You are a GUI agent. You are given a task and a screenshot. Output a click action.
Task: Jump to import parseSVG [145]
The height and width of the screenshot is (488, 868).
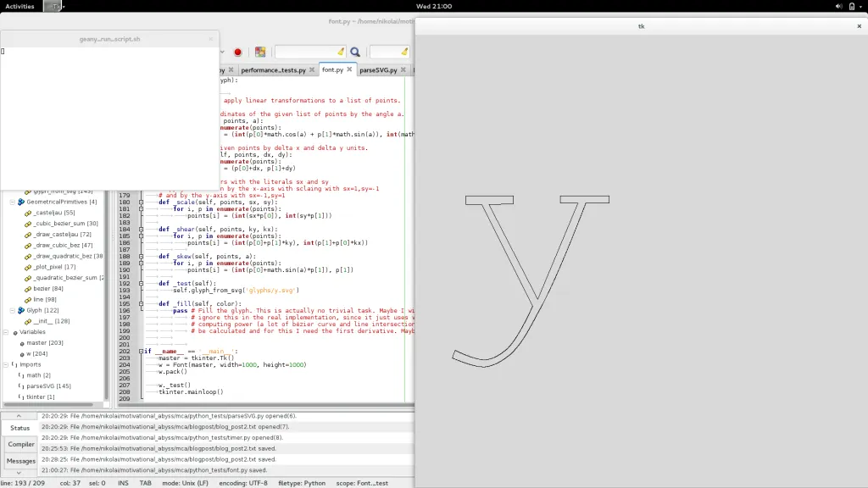pyautogui.click(x=48, y=386)
